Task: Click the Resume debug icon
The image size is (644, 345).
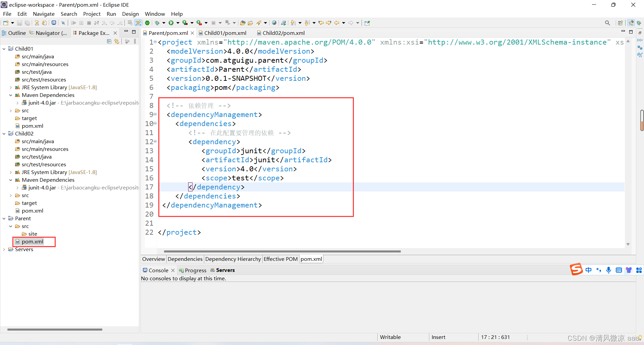Action: [x=73, y=23]
